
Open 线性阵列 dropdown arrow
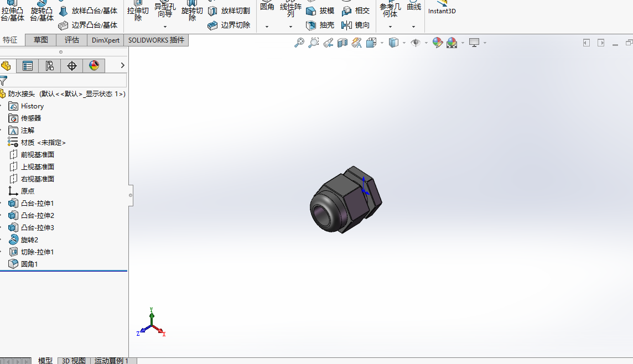click(x=290, y=27)
